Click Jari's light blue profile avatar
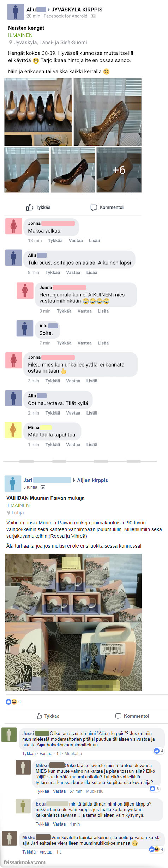This screenshot has height=868, width=168. (13, 483)
